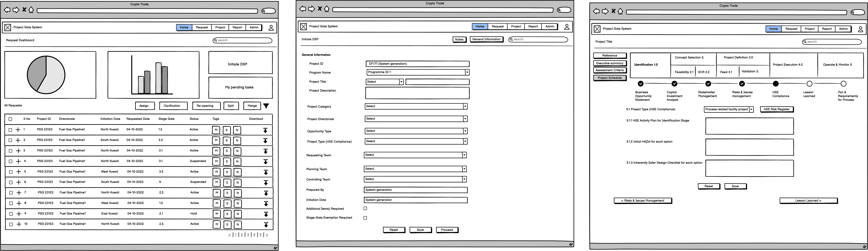Viewport: 868px width, 251px height.
Task: Click the back arrow in left browser window
Action: (7, 10)
